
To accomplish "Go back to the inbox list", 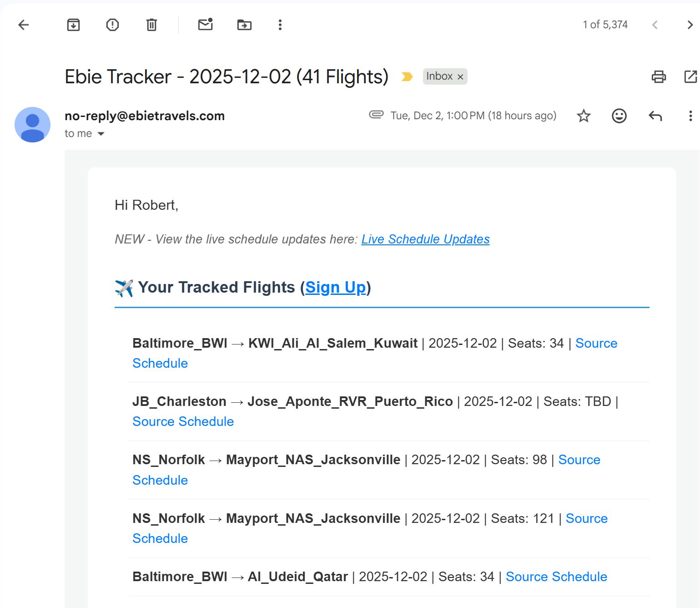I will pos(24,25).
